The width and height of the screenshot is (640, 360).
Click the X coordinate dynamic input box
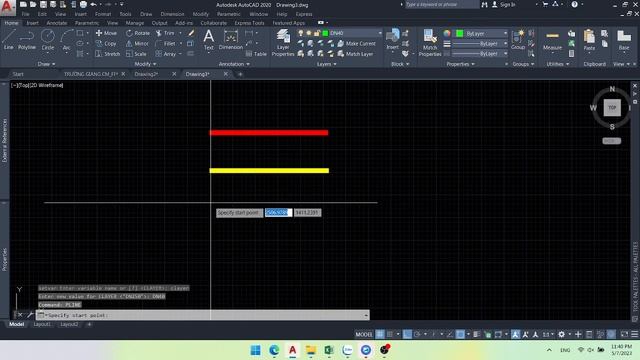(x=278, y=213)
